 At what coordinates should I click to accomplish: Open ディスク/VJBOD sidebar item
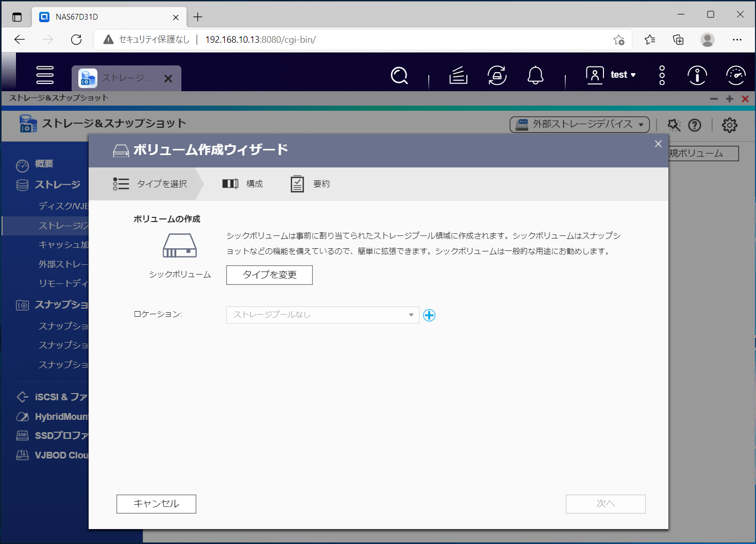[x=63, y=206]
